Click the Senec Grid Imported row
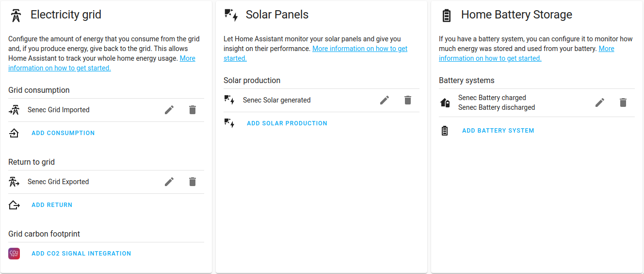The width and height of the screenshot is (644, 274). tap(59, 110)
